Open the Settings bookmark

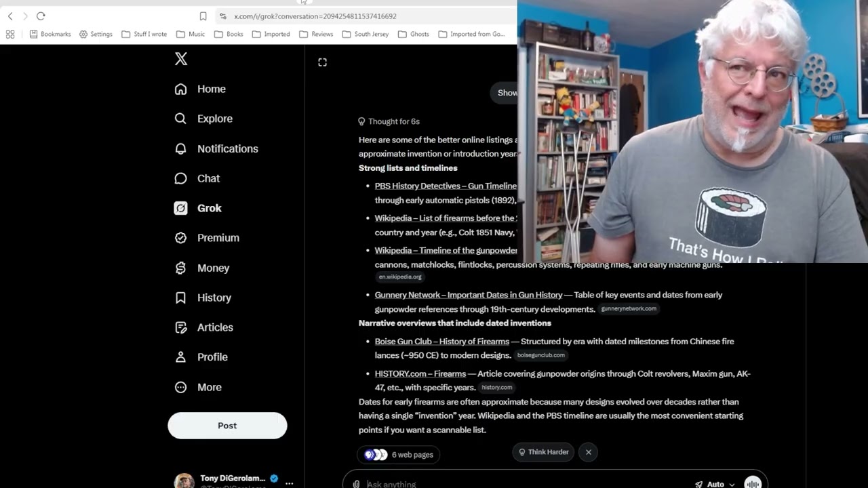(x=96, y=34)
